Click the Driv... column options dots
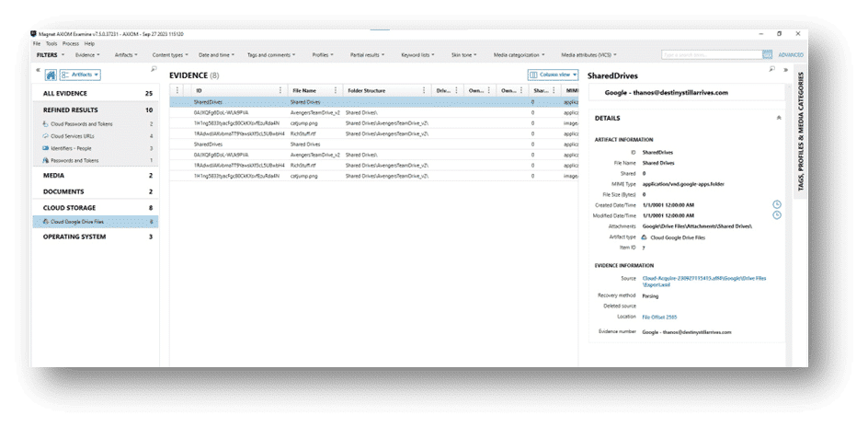The height and width of the screenshot is (427, 868). 456,90
